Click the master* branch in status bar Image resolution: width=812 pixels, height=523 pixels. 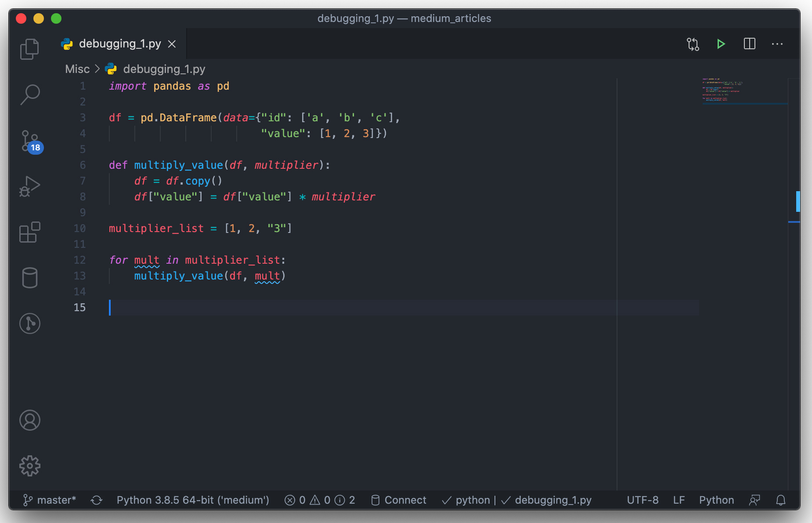[x=50, y=500]
